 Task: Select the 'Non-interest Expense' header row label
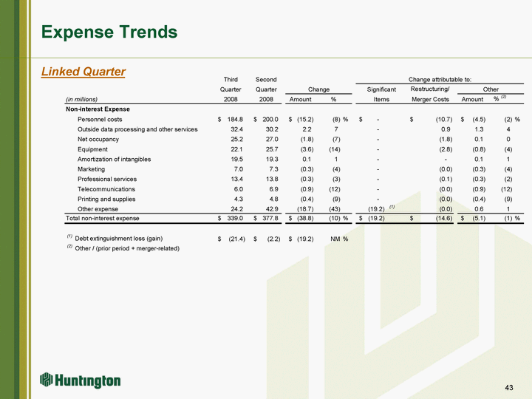click(98, 109)
